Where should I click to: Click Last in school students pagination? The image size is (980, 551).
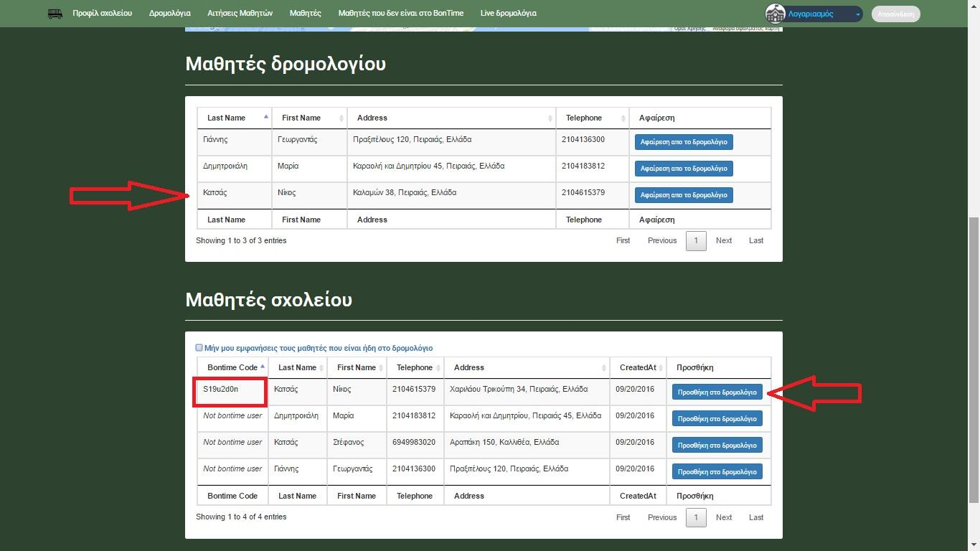click(x=756, y=517)
